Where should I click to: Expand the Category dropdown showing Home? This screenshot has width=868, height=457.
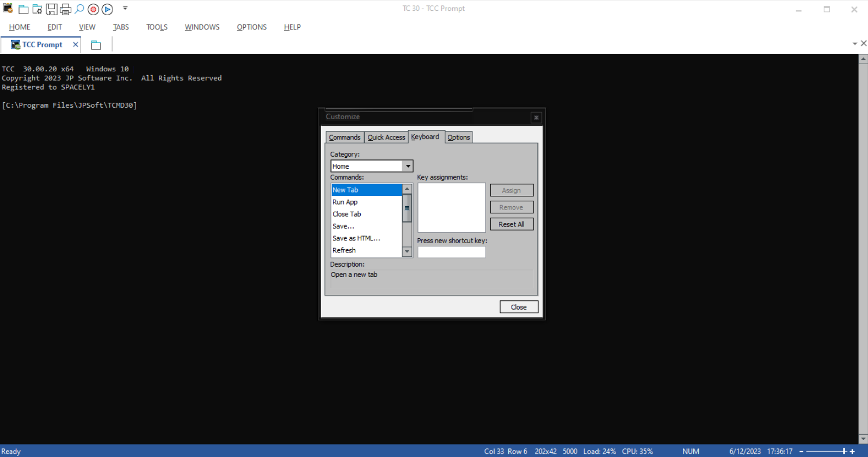click(408, 166)
